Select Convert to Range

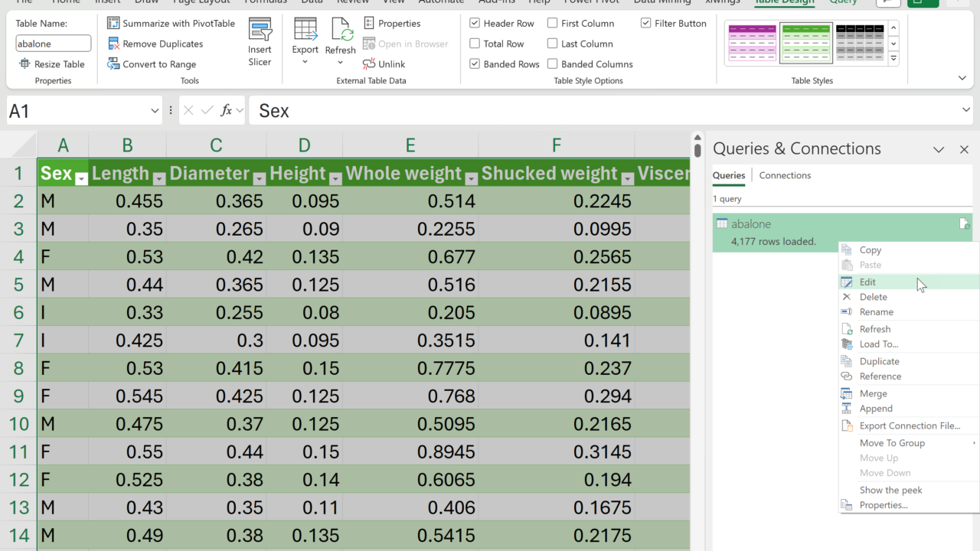click(158, 64)
